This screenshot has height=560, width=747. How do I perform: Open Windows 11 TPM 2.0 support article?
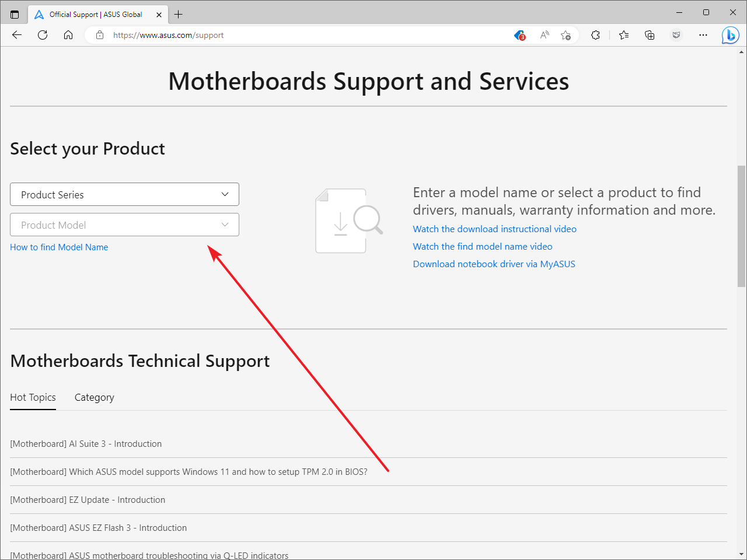point(189,472)
